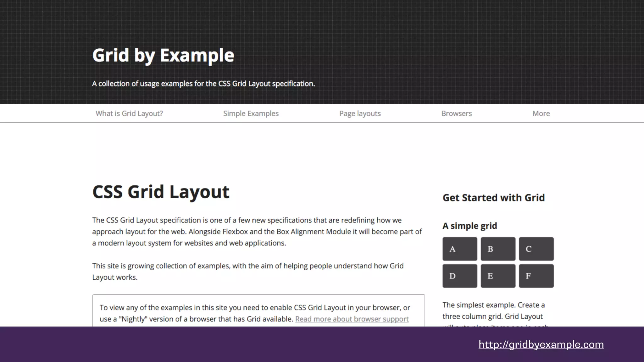644x362 pixels.
Task: Click the Grid by Example site title
Action: [163, 55]
